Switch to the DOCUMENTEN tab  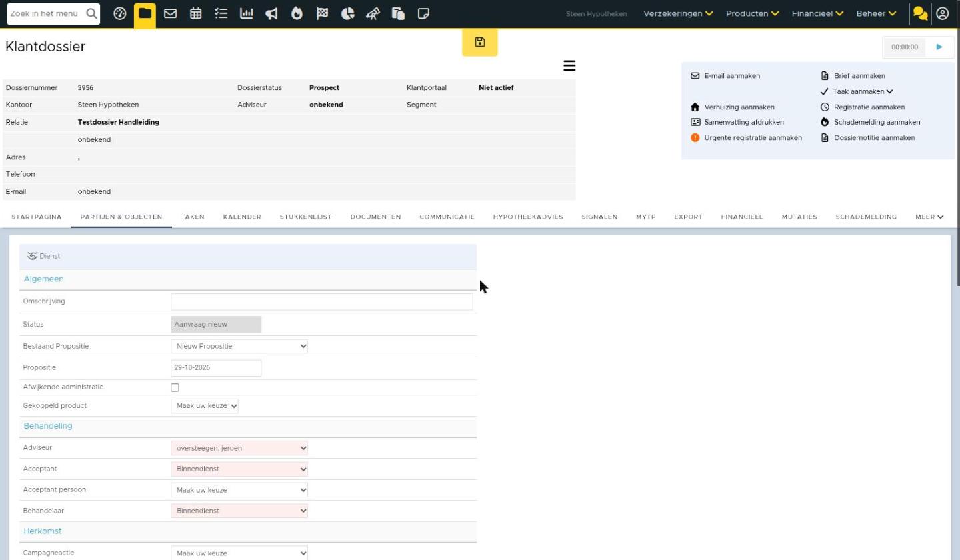(375, 217)
